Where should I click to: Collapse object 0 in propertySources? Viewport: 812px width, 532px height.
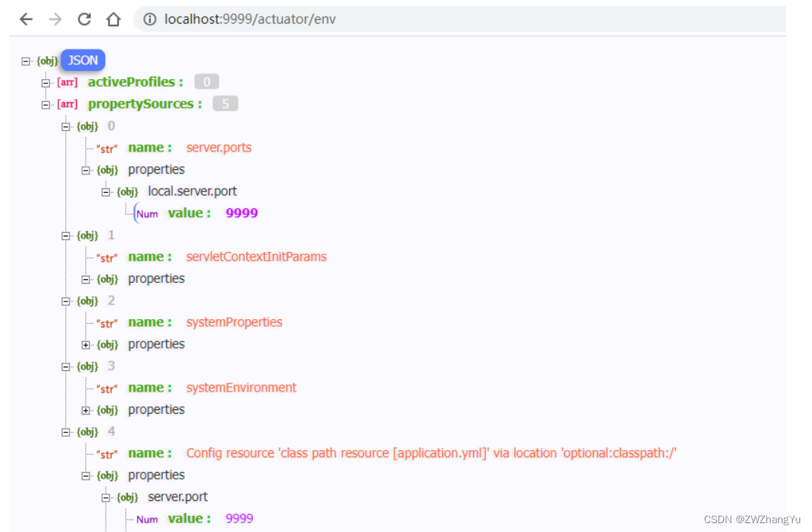tap(65, 126)
